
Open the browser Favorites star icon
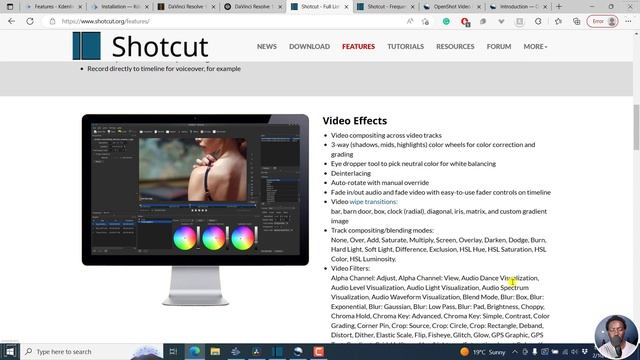558,21
